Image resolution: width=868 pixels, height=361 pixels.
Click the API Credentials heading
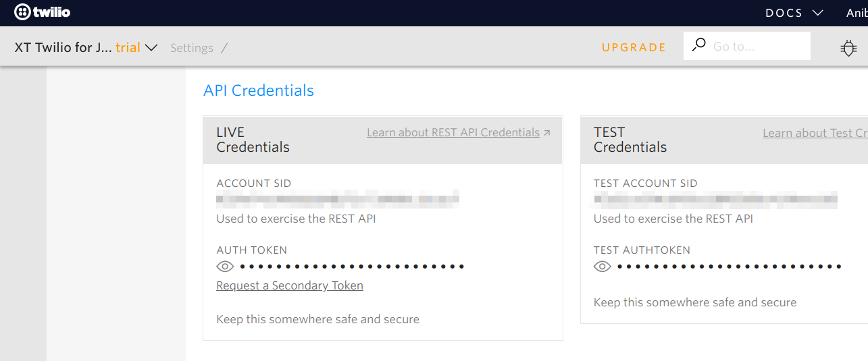pos(259,90)
